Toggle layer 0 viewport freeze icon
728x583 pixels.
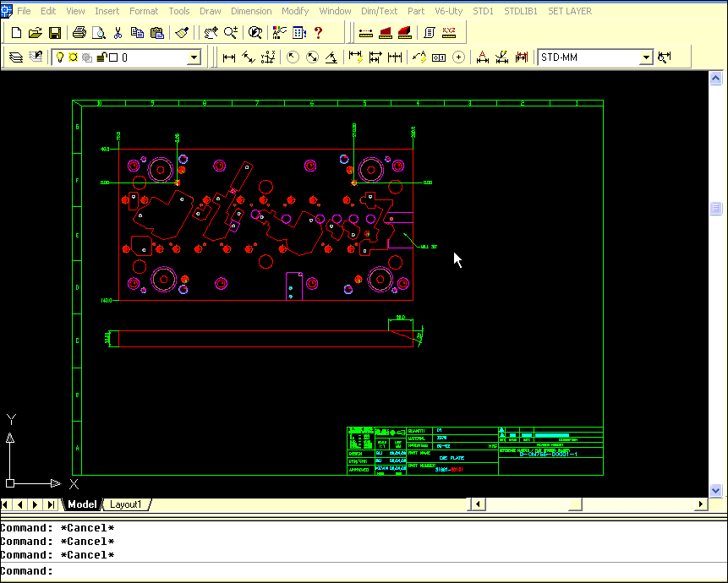point(87,57)
